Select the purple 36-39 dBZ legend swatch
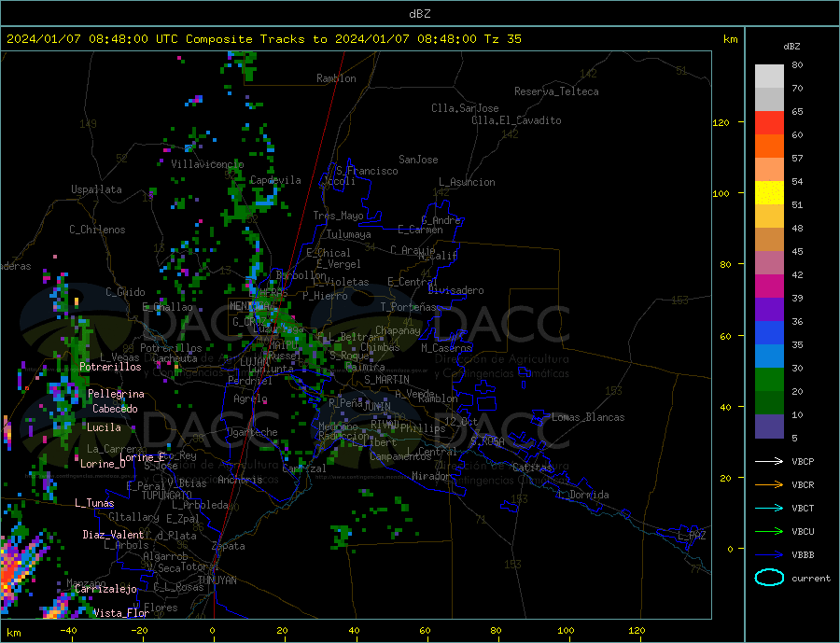This screenshot has height=643, width=840. tap(769, 310)
